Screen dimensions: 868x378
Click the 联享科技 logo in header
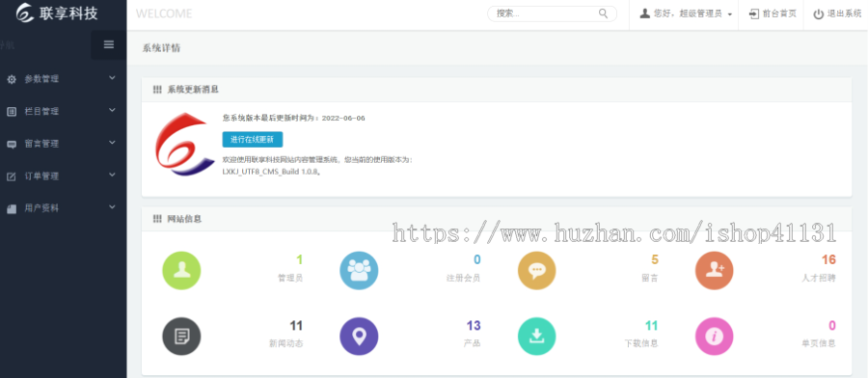pos(58,13)
